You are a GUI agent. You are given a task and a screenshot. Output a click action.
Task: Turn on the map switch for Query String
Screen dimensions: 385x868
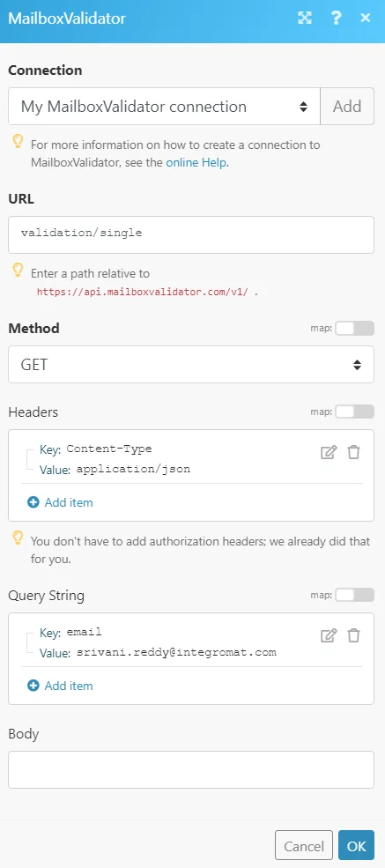(x=354, y=595)
